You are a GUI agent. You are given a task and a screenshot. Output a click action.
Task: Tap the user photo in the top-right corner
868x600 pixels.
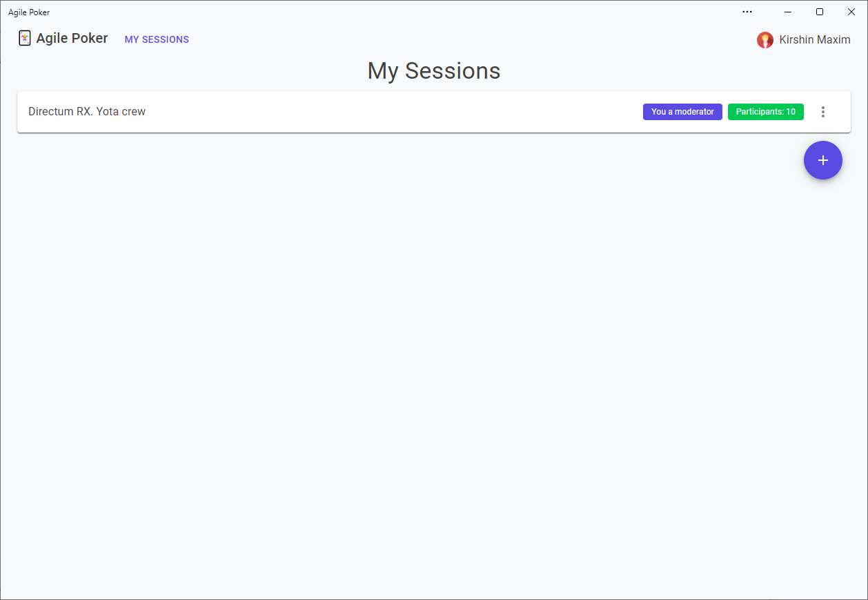765,40
